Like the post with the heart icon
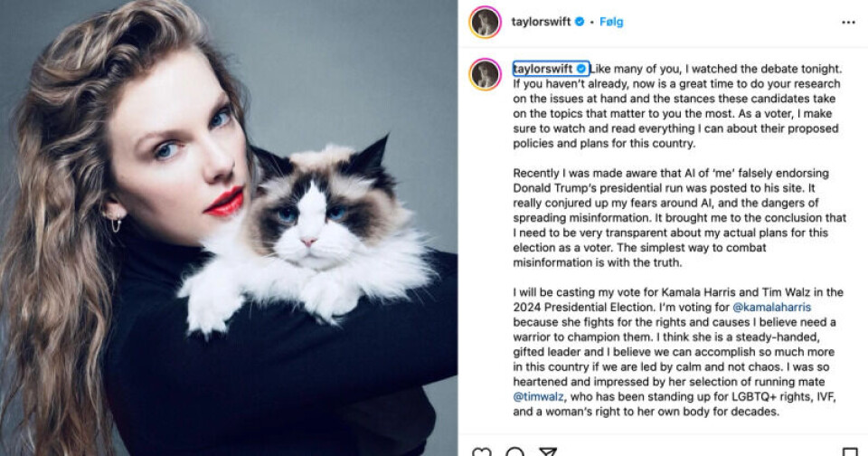Image resolution: width=868 pixels, height=456 pixels. (x=482, y=451)
